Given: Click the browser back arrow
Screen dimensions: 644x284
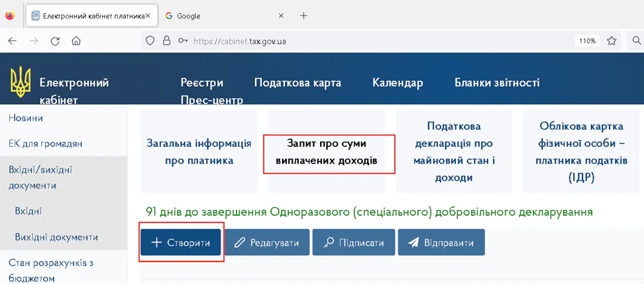Looking at the screenshot, I should coord(12,41).
